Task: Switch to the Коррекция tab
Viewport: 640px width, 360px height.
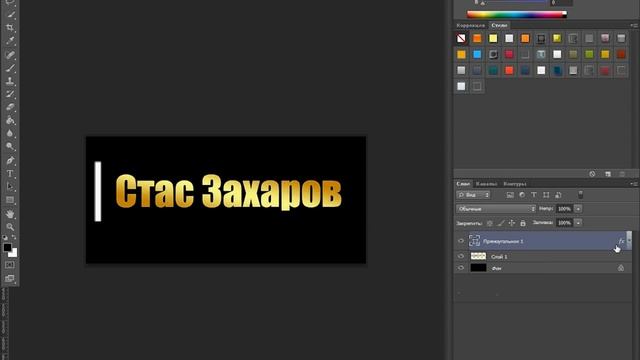Action: point(471,25)
